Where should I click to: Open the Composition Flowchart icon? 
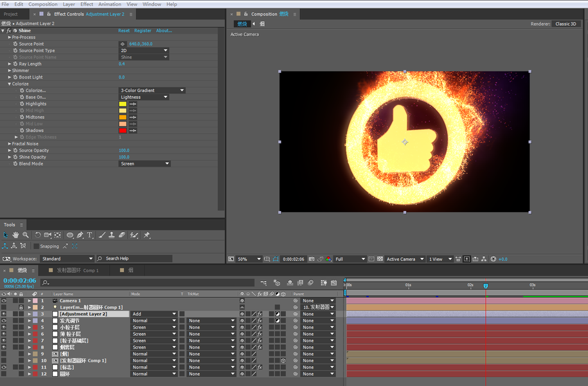point(484,259)
